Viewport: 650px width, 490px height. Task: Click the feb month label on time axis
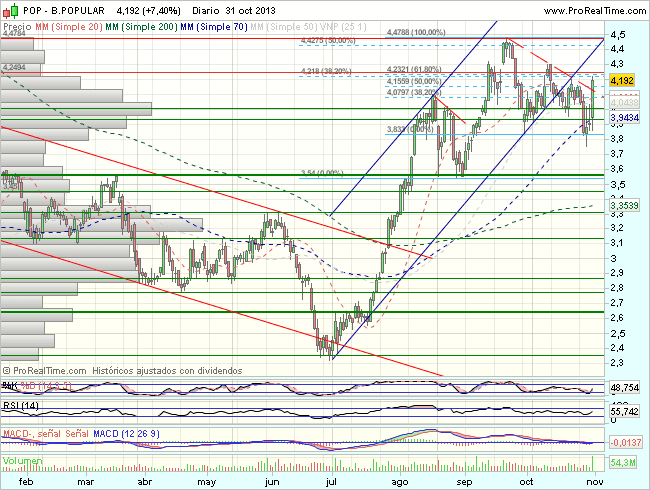point(26,482)
